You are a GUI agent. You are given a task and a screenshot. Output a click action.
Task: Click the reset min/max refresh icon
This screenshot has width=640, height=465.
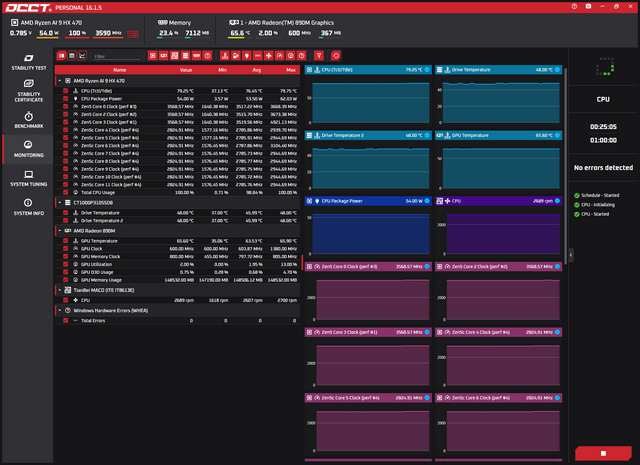pyautogui.click(x=336, y=56)
